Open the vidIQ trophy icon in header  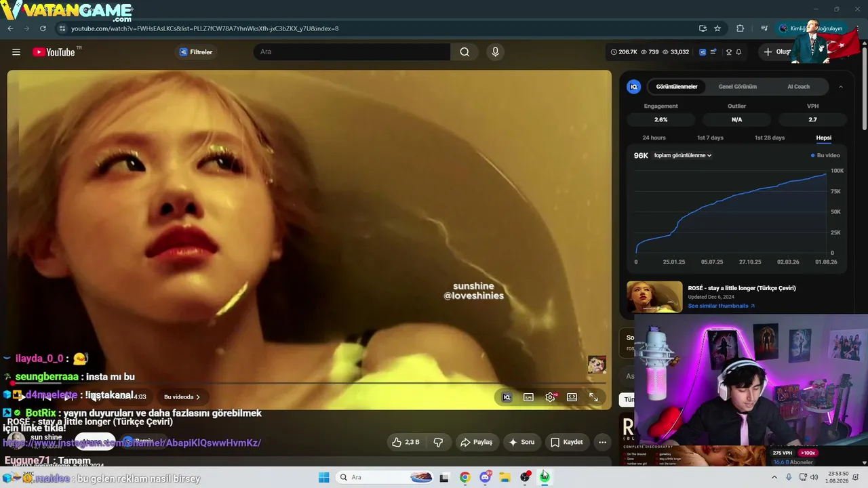pyautogui.click(x=729, y=52)
